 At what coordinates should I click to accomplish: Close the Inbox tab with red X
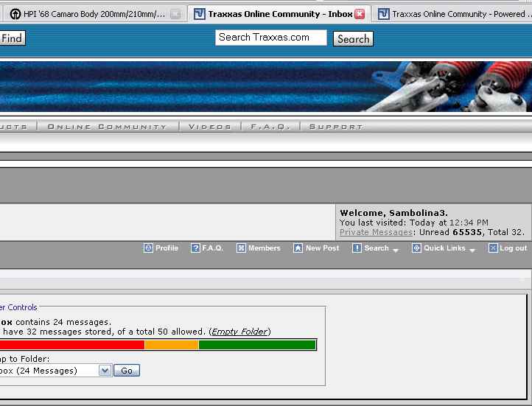pos(360,13)
